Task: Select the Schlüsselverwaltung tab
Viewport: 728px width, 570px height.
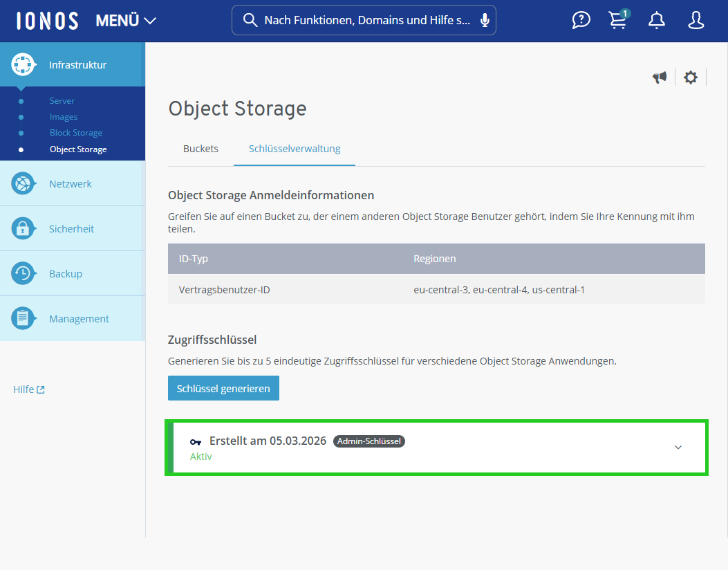Action: [x=294, y=148]
